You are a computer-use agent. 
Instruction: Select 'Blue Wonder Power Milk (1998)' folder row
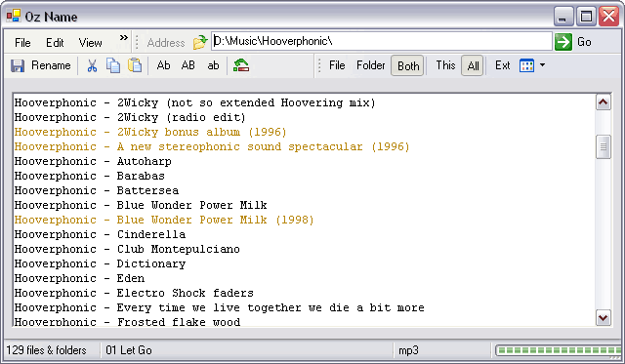click(164, 221)
